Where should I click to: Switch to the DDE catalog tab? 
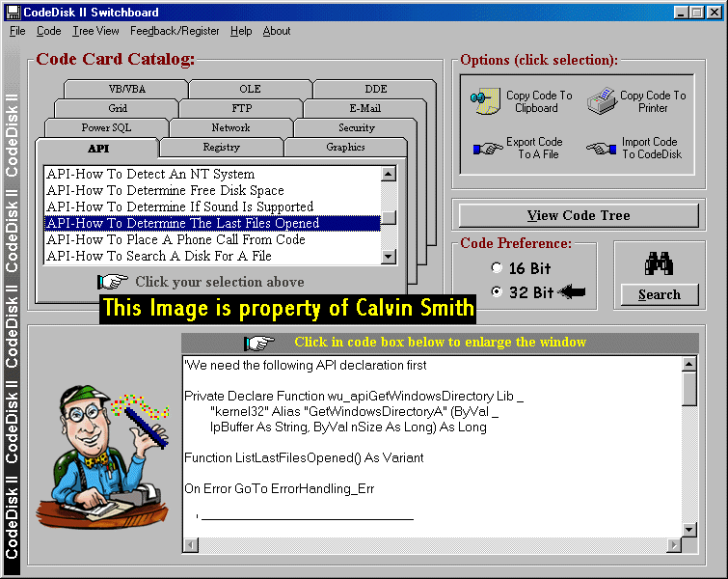pyautogui.click(x=376, y=89)
